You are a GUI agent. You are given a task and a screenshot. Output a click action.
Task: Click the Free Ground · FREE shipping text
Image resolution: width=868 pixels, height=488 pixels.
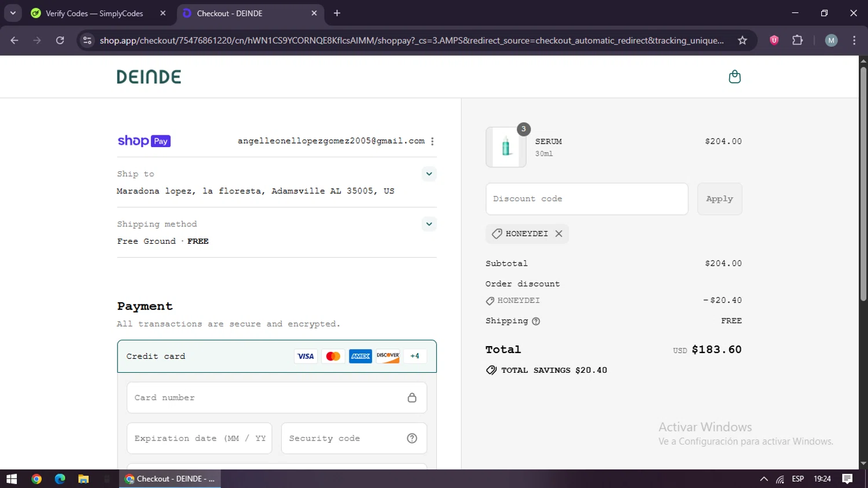coord(163,241)
